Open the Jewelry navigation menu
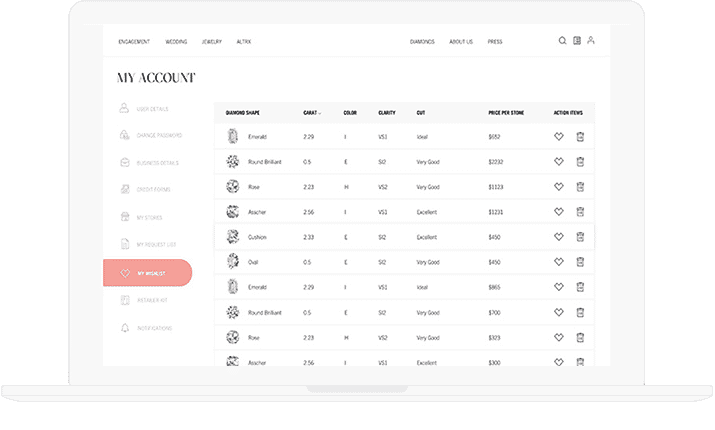This screenshot has height=430, width=715. (x=211, y=42)
